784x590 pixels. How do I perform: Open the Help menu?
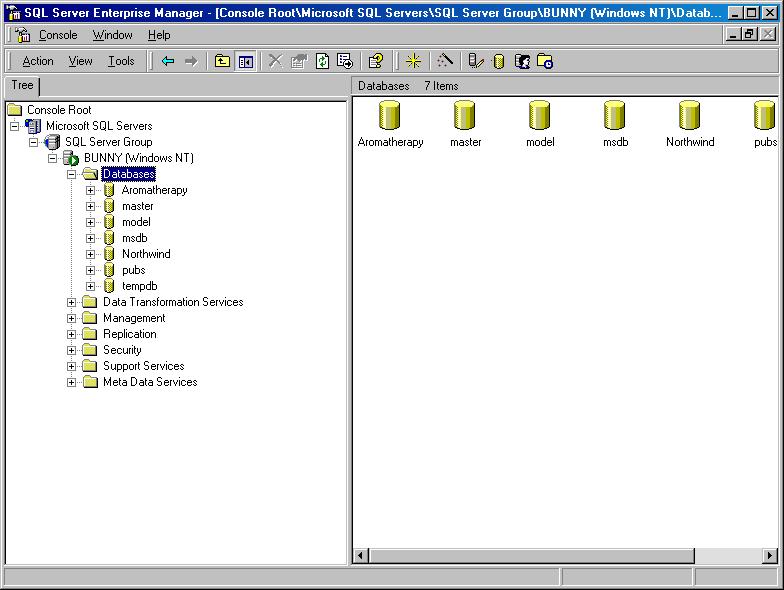coord(159,35)
